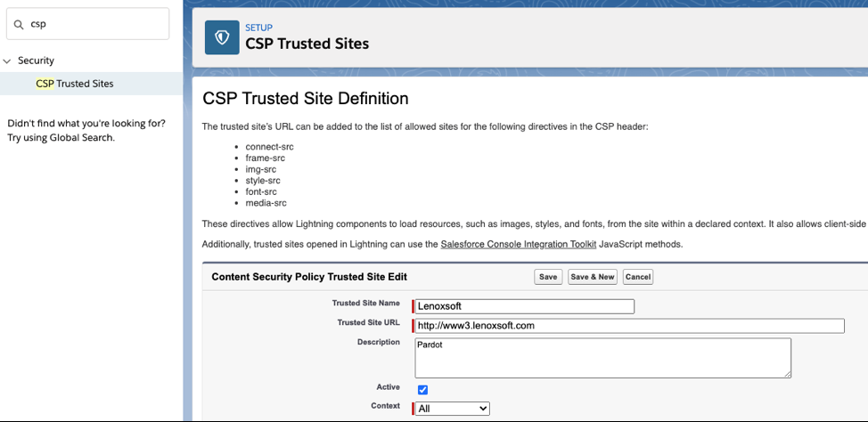Image resolution: width=868 pixels, height=422 pixels.
Task: Uncheck the Active checkbox
Action: click(423, 390)
